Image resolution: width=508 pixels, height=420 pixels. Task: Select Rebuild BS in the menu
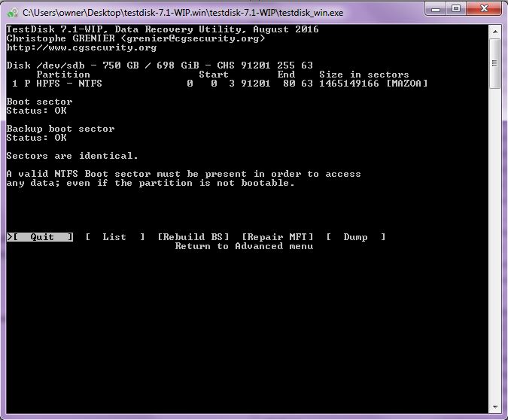coord(193,237)
